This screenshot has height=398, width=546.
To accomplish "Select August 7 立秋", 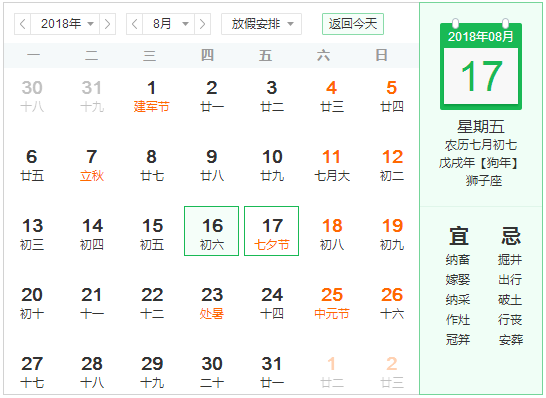I will (92, 165).
